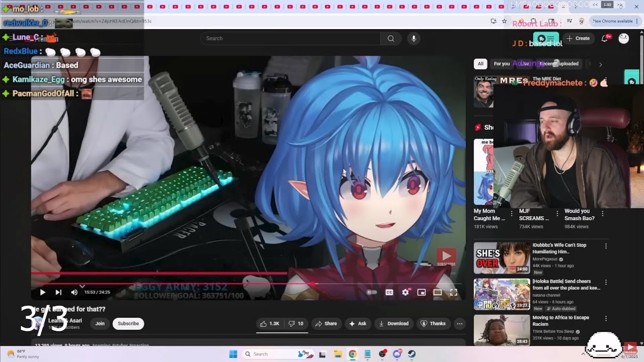The width and height of the screenshot is (644, 362).
Task: Open the Task View taskbar icon
Action: [323, 354]
